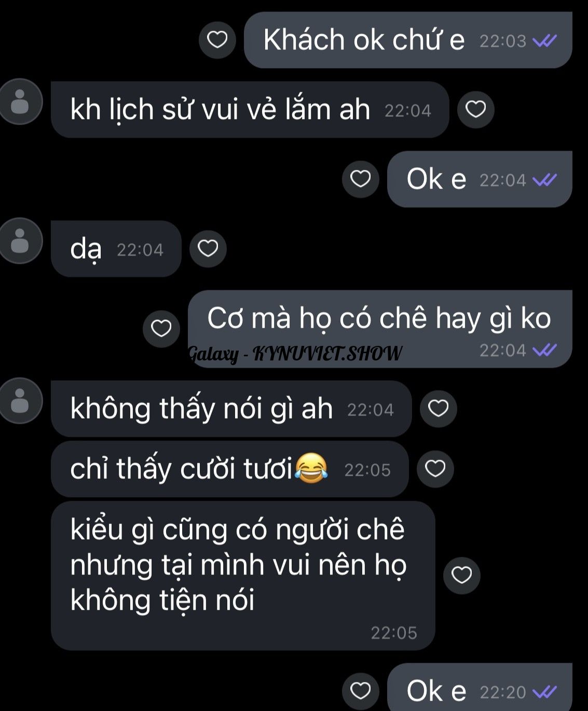This screenshot has height=711, width=588.
Task: Tap heart next to "dạ" message
Action: (208, 249)
